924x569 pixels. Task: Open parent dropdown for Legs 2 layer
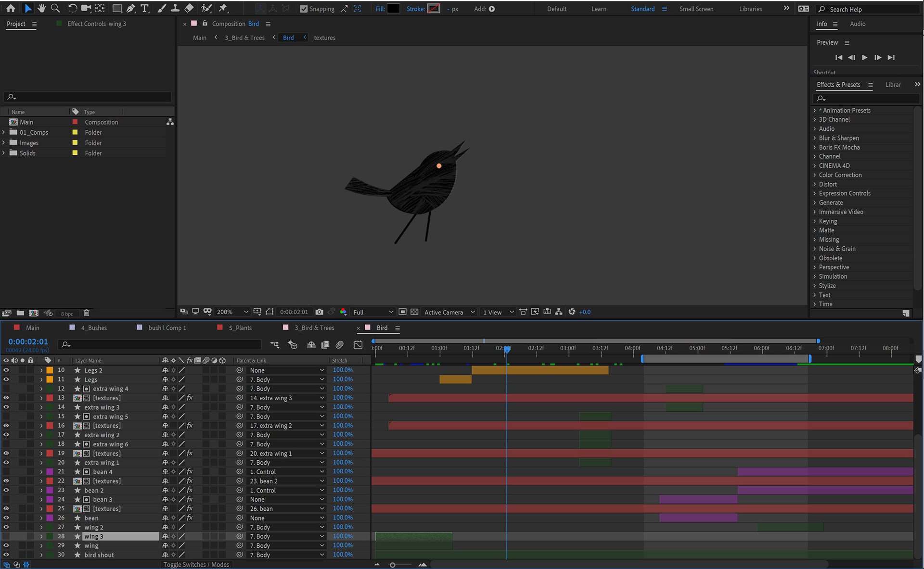287,370
